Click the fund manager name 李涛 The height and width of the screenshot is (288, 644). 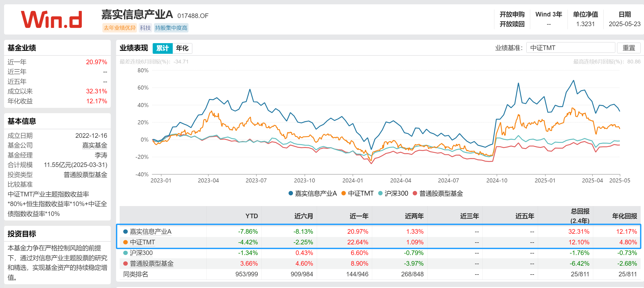101,155
